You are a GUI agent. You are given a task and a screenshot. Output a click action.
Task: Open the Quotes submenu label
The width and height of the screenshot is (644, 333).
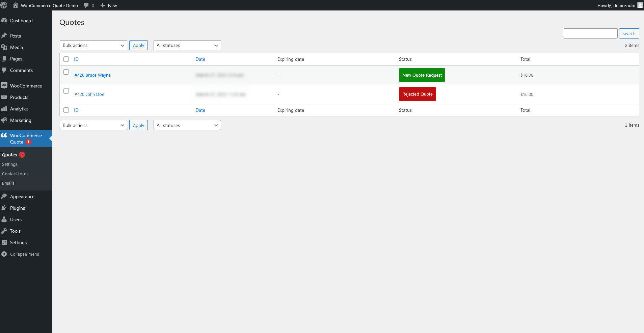click(9, 155)
